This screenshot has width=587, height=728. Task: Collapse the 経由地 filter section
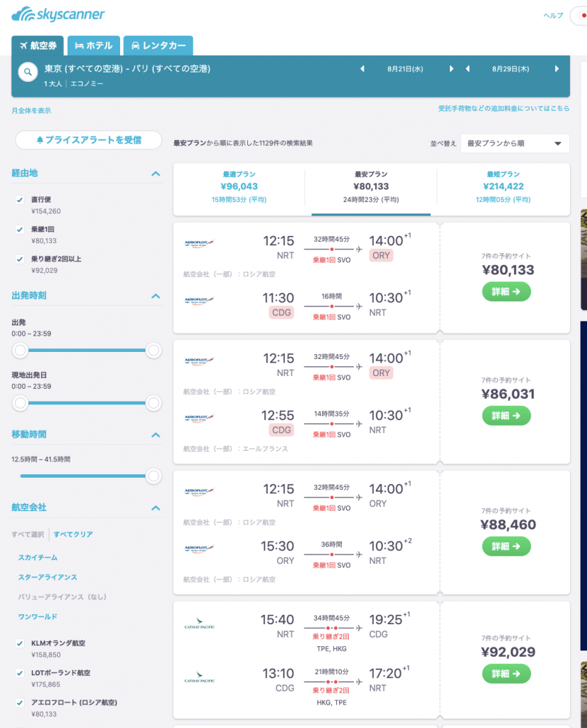pos(156,173)
